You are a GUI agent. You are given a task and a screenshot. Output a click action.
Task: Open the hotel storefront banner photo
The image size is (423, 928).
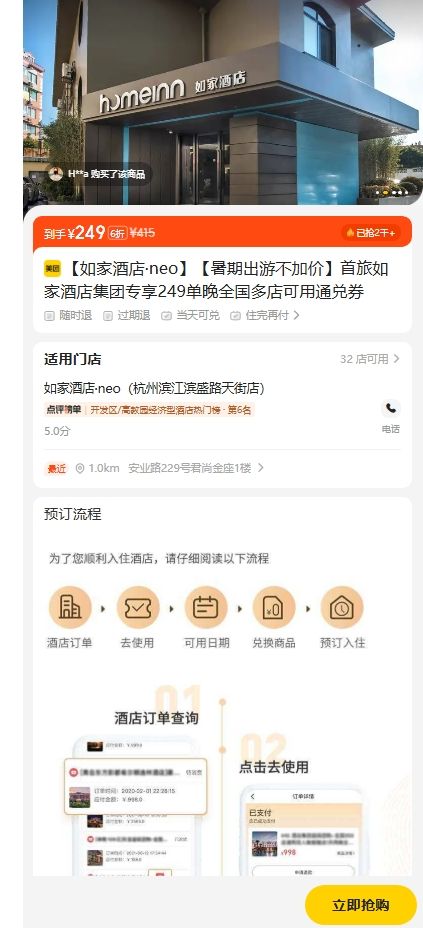click(223, 102)
